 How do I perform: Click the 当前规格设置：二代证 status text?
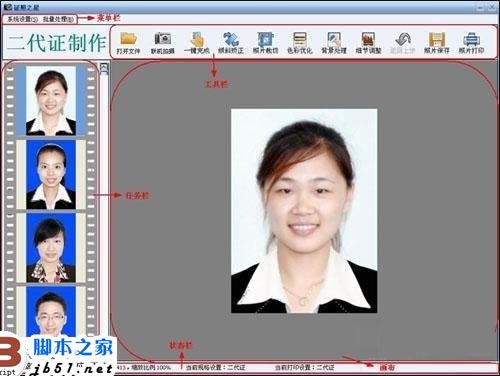[215, 368]
